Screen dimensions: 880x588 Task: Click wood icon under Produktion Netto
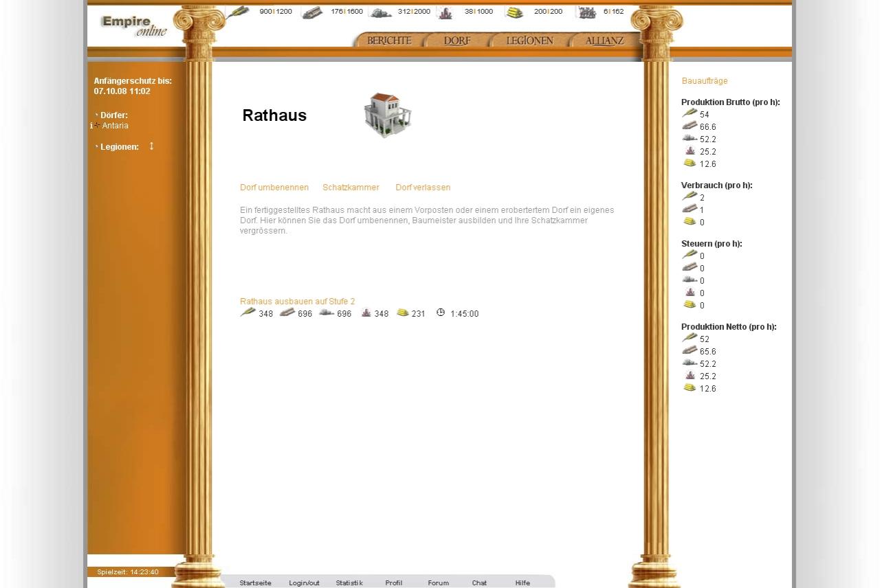[x=690, y=350]
